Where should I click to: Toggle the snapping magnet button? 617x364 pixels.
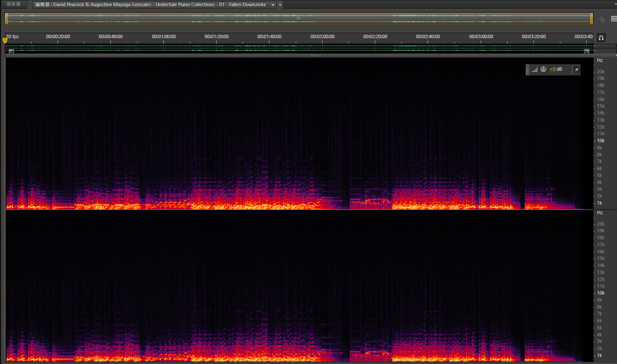[601, 38]
